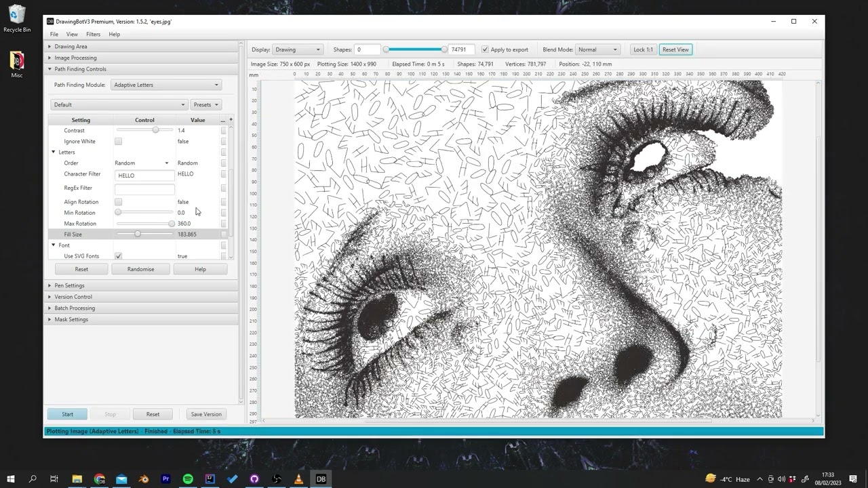Open GitHub Desktop from taskbar

point(254,479)
